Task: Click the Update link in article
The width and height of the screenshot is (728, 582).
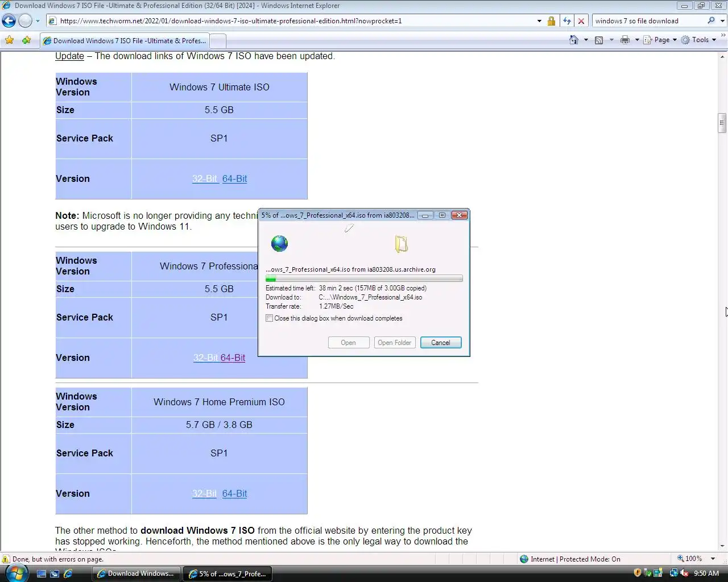Action: point(69,56)
